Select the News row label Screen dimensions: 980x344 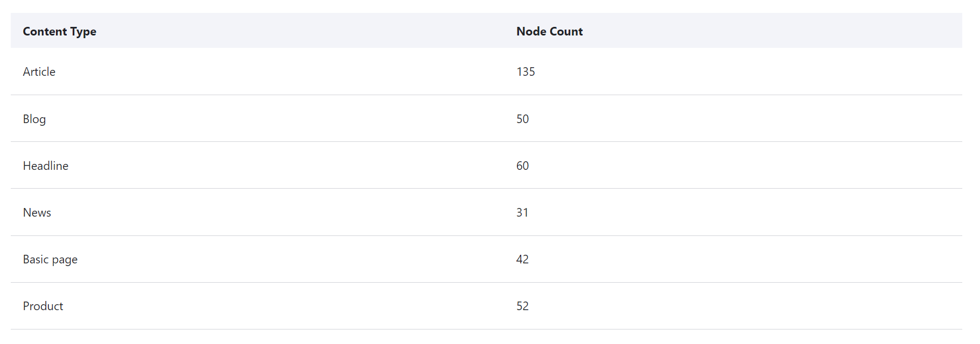37,212
